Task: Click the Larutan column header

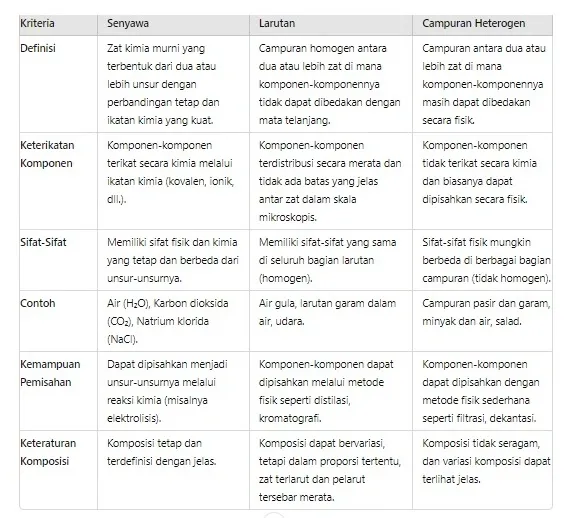Action: [277, 23]
